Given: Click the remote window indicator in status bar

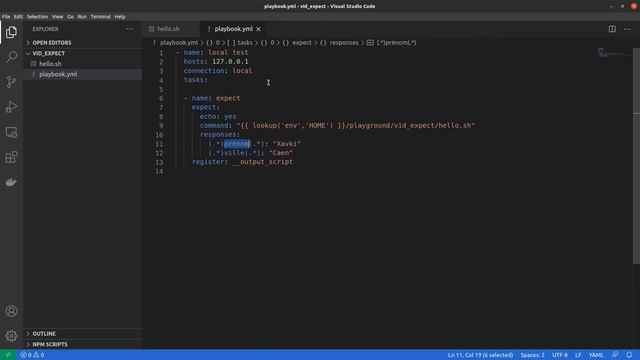Looking at the screenshot, I should click(8, 355).
